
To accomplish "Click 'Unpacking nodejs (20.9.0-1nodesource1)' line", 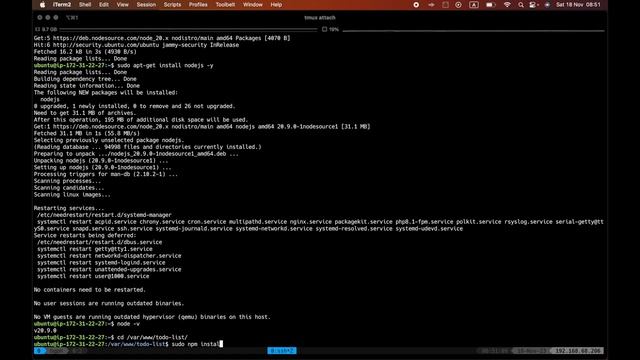I will click(101, 160).
